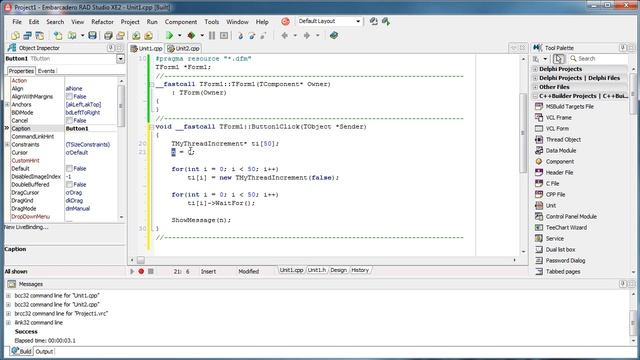Click the Save floppy disk icon

click(92, 36)
